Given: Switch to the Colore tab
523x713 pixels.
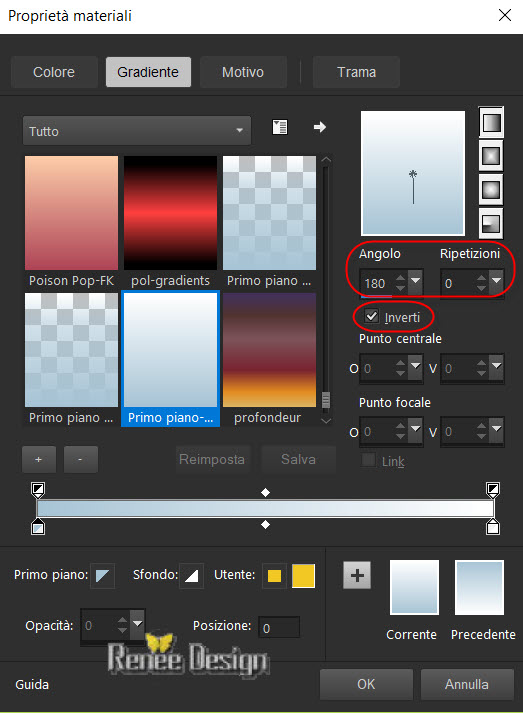Looking at the screenshot, I should pyautogui.click(x=54, y=72).
